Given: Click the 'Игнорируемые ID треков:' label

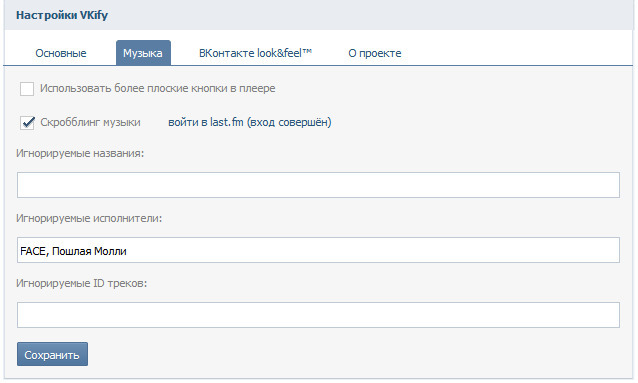Looking at the screenshot, I should pyautogui.click(x=81, y=283).
